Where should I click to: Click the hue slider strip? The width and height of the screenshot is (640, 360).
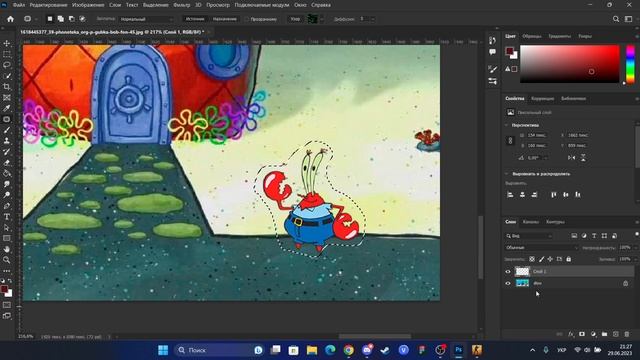pos(630,64)
